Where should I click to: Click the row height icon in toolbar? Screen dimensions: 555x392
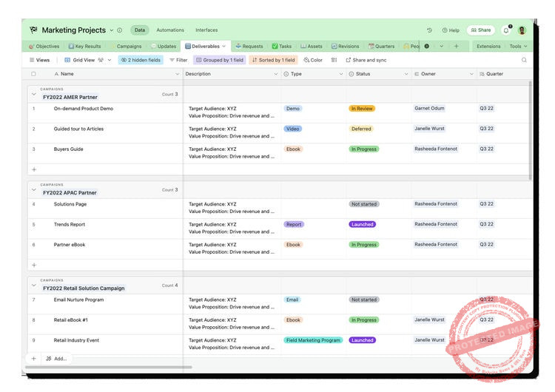(x=334, y=60)
